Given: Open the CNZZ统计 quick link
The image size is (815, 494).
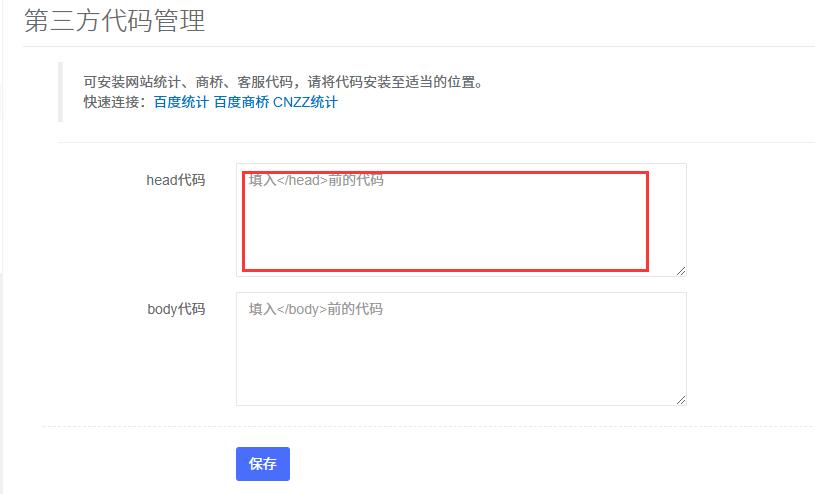Looking at the screenshot, I should pos(305,102).
